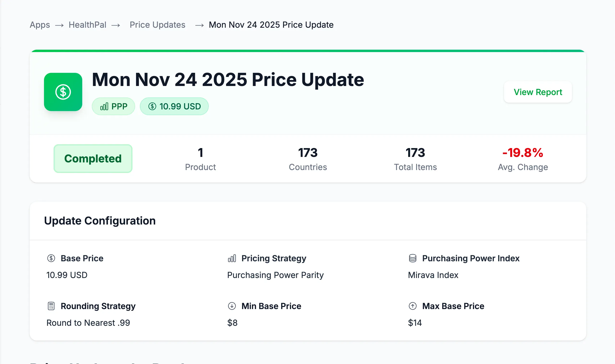Click the Base Price dollar-circle icon
The height and width of the screenshot is (364, 615).
click(x=51, y=258)
